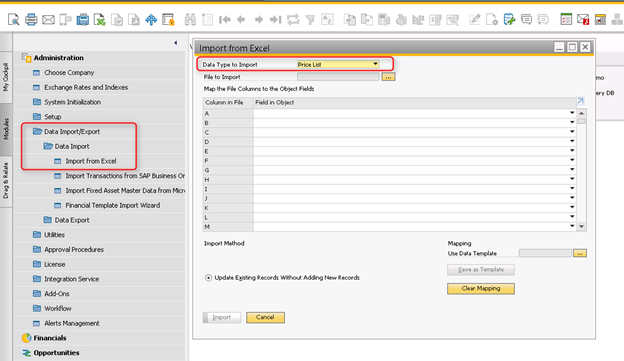624x361 pixels.
Task: Open the Data Type to Import dropdown
Action: [x=375, y=64]
